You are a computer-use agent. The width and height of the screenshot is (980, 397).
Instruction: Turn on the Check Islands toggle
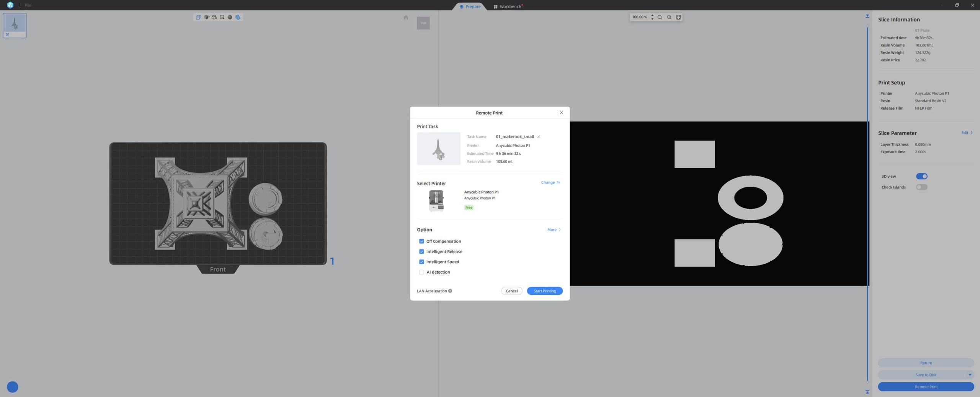coord(921,187)
